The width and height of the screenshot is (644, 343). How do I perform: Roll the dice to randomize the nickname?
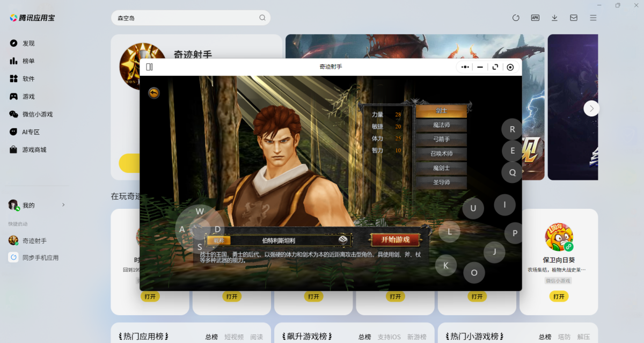(342, 240)
